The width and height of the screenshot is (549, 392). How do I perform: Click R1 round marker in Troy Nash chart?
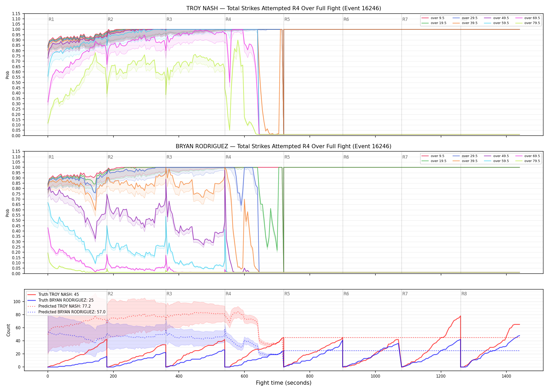tap(52, 19)
